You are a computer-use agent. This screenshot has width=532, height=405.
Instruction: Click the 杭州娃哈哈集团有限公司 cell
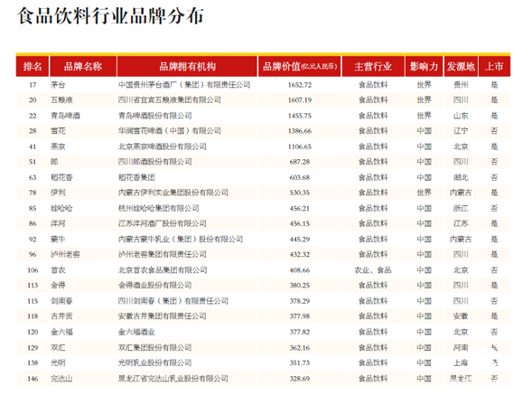[159, 209]
